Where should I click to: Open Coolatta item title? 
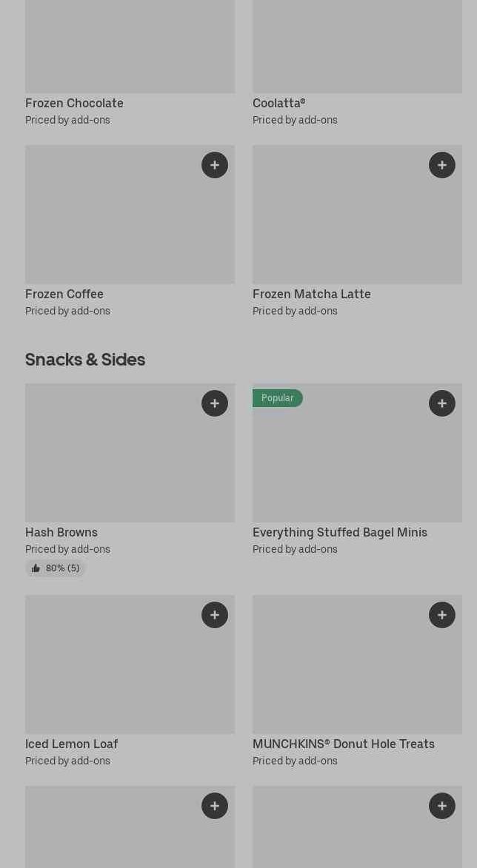278,103
